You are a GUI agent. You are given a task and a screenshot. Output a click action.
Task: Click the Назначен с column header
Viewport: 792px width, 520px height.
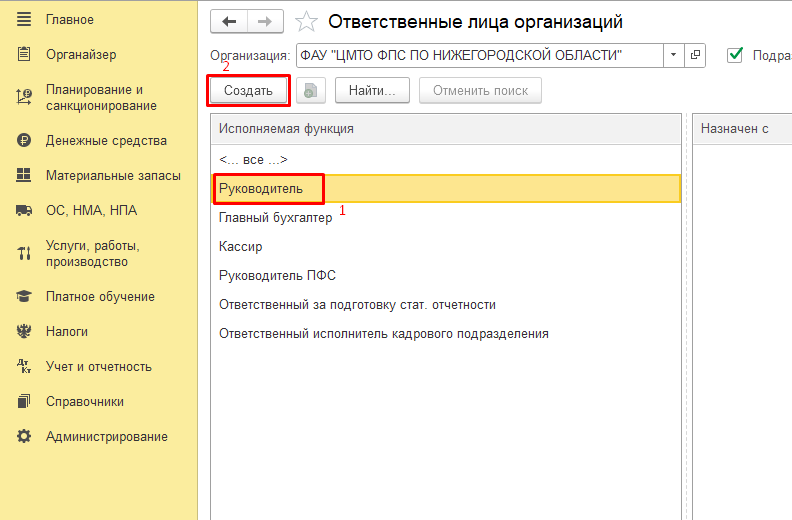tap(742, 129)
